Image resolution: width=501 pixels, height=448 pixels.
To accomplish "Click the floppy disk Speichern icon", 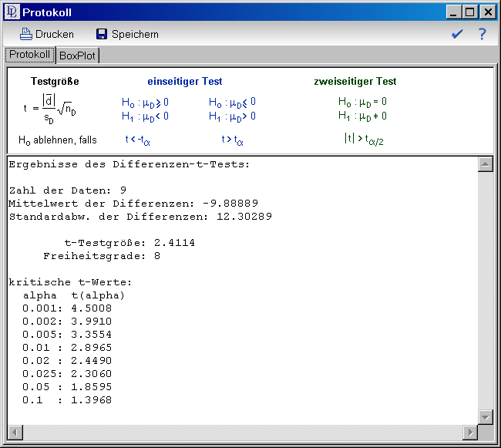I will [102, 34].
